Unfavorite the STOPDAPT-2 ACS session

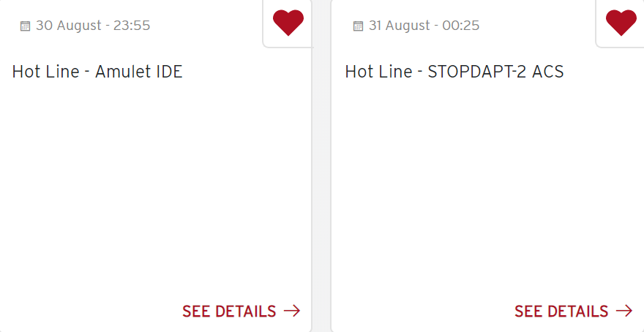pos(621,22)
